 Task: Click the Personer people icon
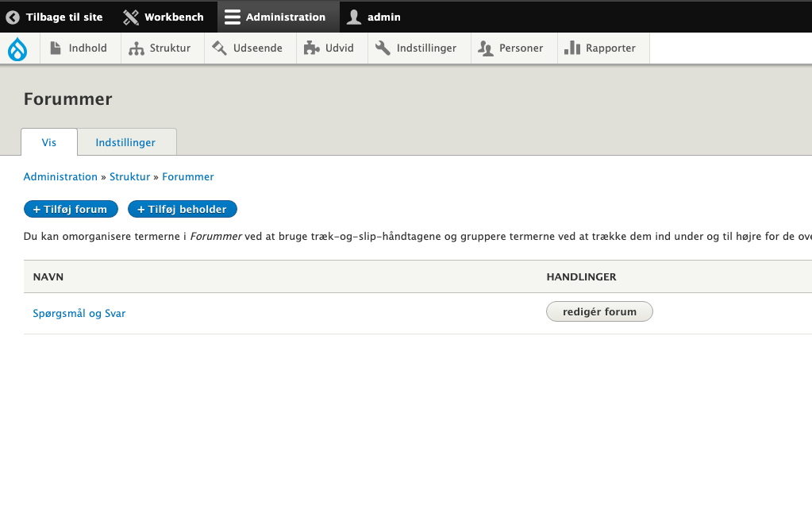point(486,48)
